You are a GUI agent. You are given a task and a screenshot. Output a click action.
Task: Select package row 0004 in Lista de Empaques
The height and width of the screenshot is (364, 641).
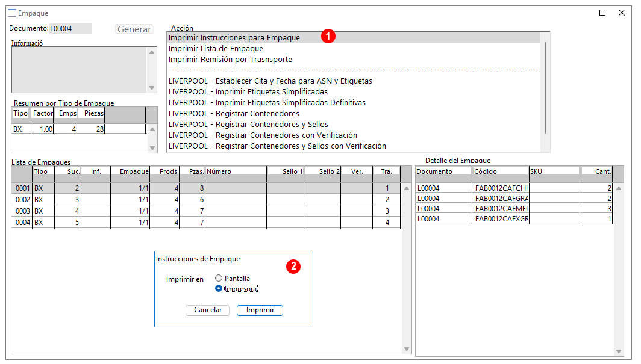(x=205, y=223)
